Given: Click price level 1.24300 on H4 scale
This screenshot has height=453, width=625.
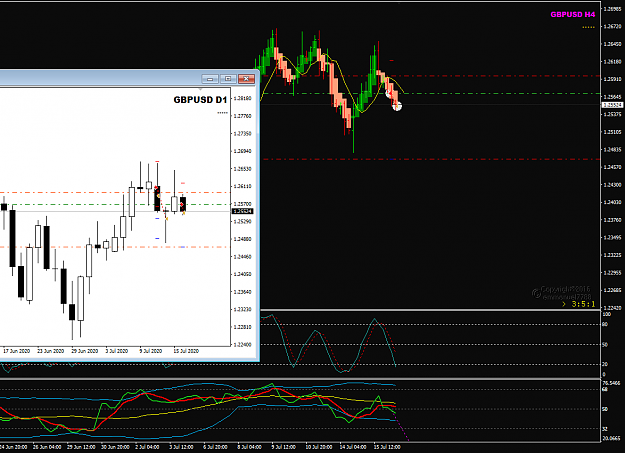Looking at the screenshot, I should (x=613, y=185).
